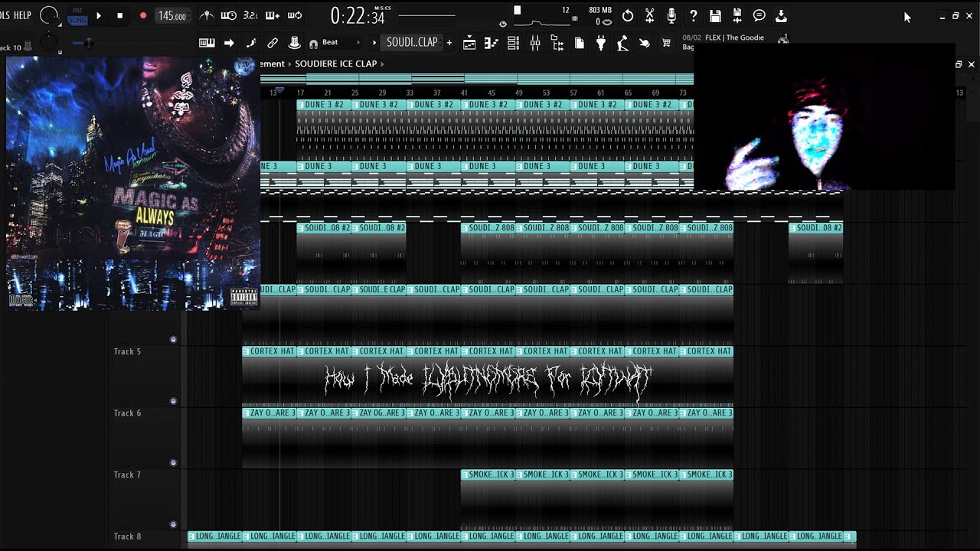Select the Track 6 header
Viewport: 980px width, 551px height.
coord(145,438)
